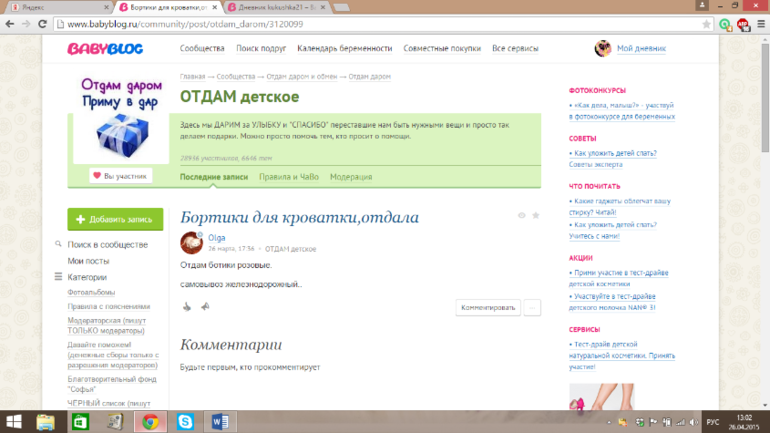Click the green 'Добавить запись' button

tap(115, 219)
